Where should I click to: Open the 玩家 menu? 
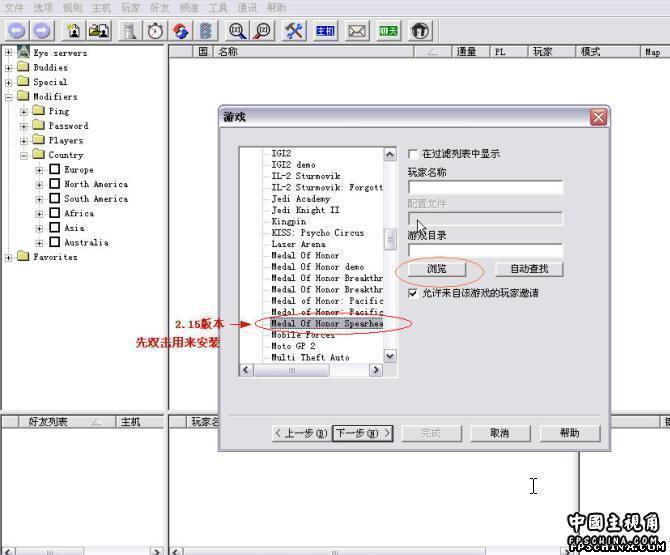click(x=130, y=7)
